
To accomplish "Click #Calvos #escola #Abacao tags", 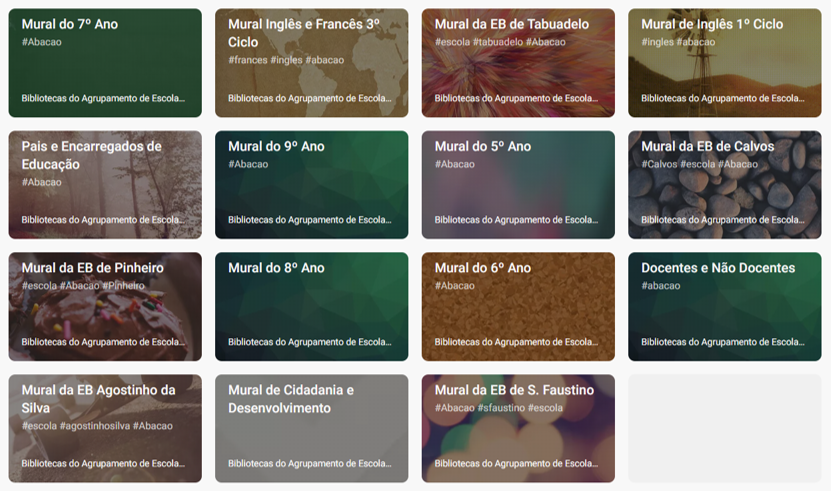I will [x=700, y=164].
